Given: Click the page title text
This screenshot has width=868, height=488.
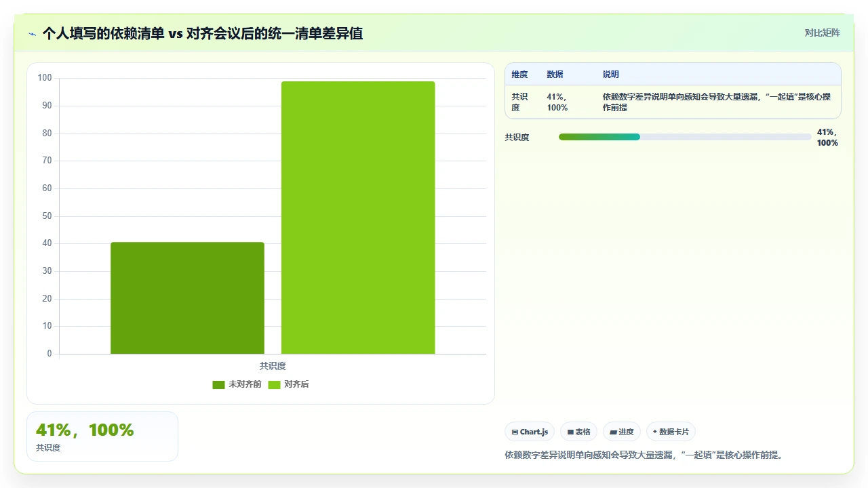Looking at the screenshot, I should click(x=203, y=33).
